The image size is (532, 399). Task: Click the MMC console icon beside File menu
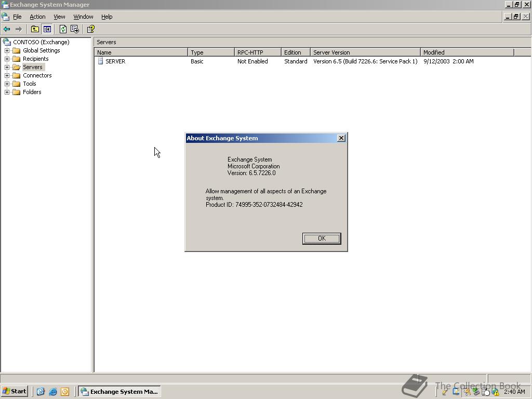pos(5,17)
